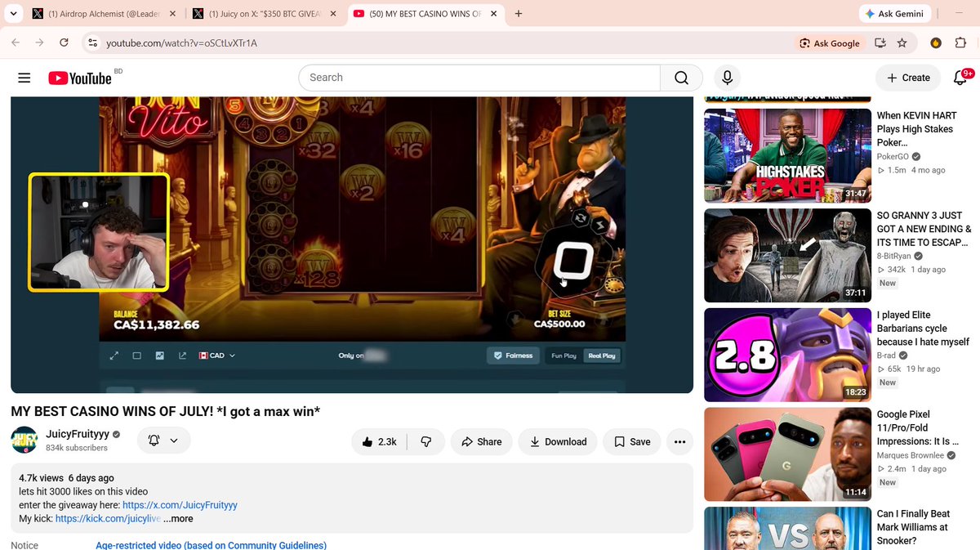This screenshot has height=550, width=980.
Task: Click the Create button
Action: coord(907,78)
